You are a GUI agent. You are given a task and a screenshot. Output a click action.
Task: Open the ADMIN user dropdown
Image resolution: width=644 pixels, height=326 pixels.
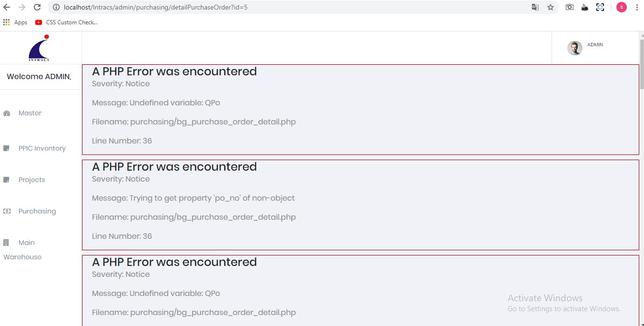point(595,45)
